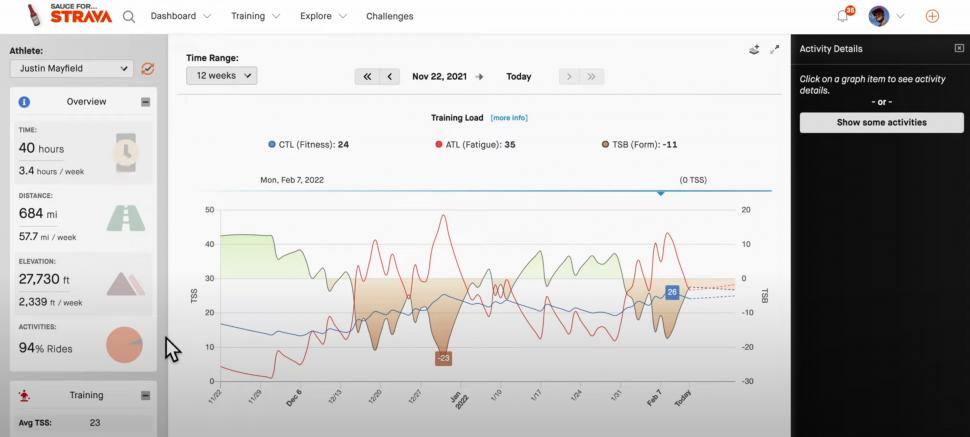The width and height of the screenshot is (970, 437).
Task: Close the Activity Details panel
Action: 959,48
